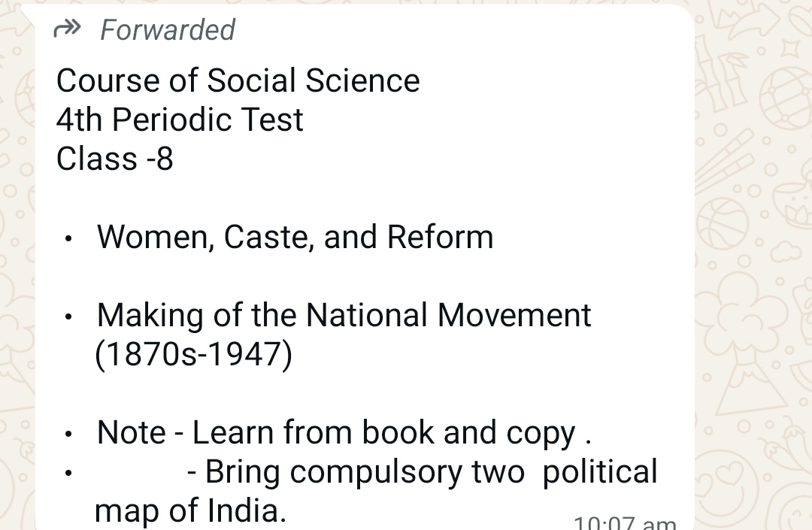The width and height of the screenshot is (812, 530).
Task: Tap the "Class -8" line
Action: tap(114, 159)
